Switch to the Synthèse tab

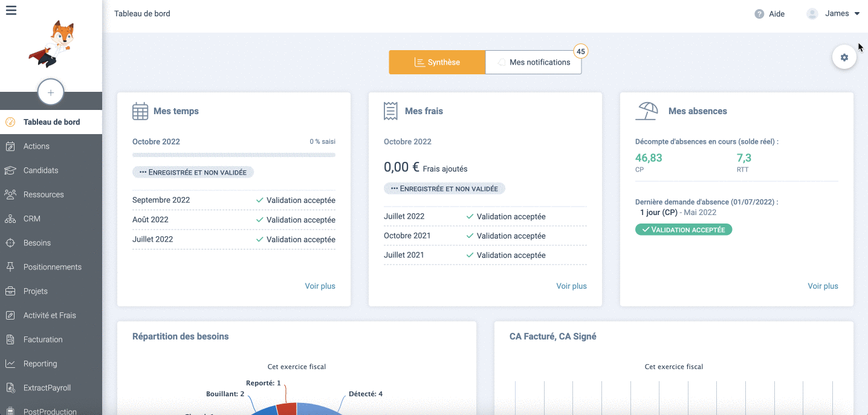437,62
